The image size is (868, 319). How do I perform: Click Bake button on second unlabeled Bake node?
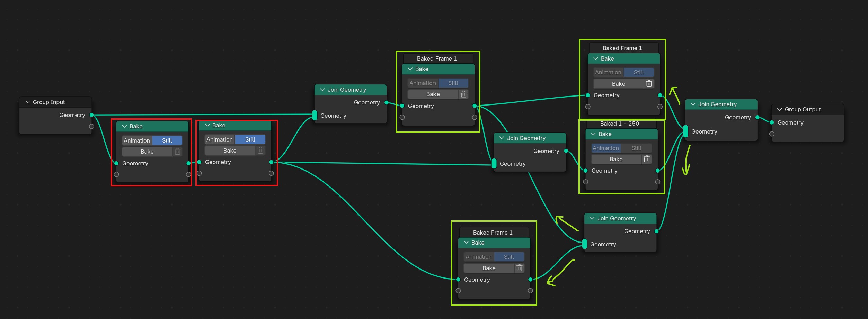coord(230,151)
